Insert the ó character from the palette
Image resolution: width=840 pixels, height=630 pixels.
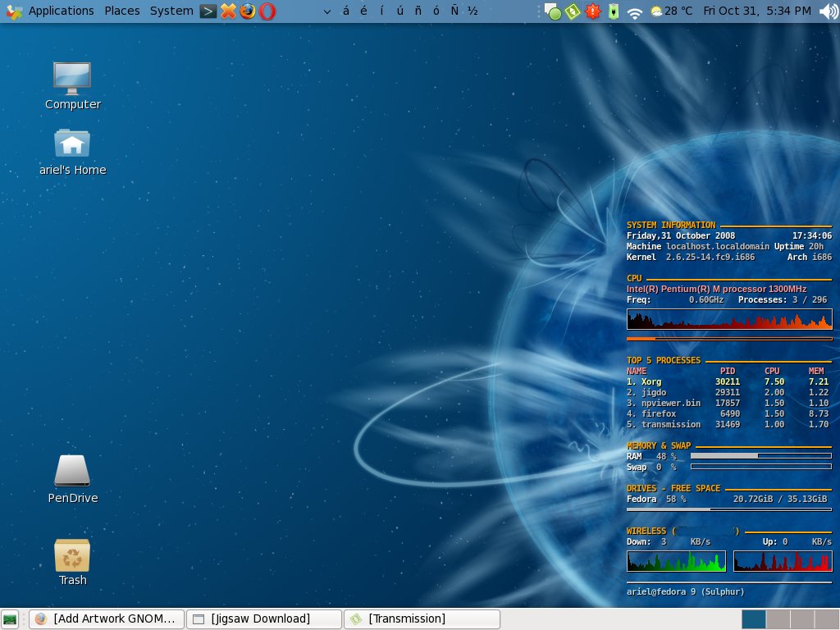point(436,11)
